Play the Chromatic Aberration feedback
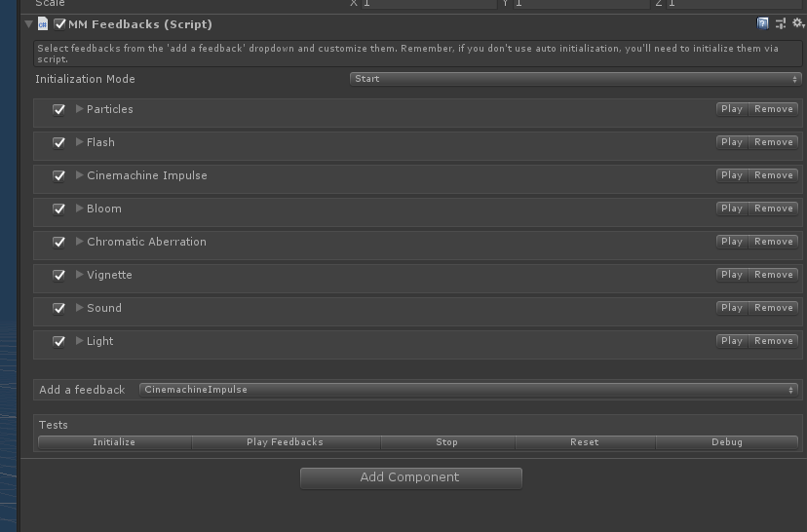The image size is (807, 532). pyautogui.click(x=732, y=242)
